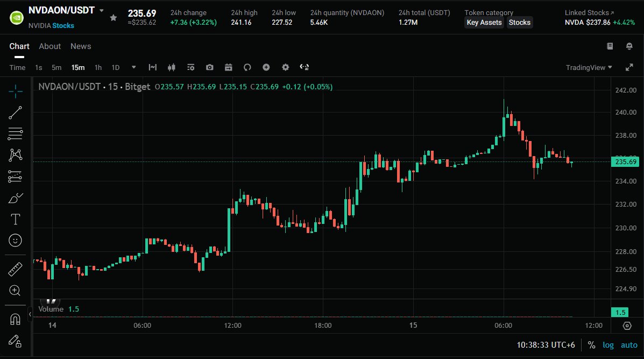This screenshot has height=359, width=644.
Task: Toggle lock all drawing tools
Action: 15,341
